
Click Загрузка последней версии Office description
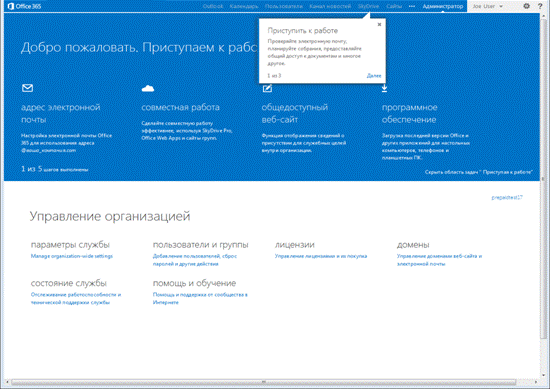[x=426, y=147]
